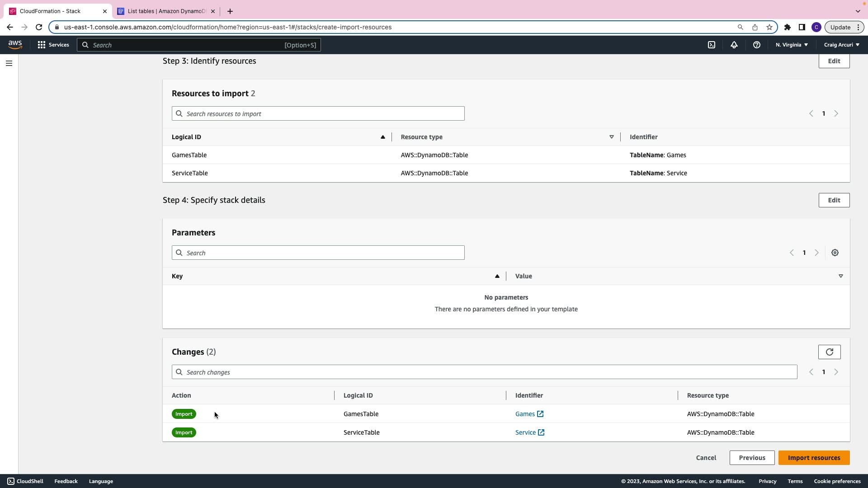Click the Import resources button
Screen dimensions: 868x488
[814, 458]
